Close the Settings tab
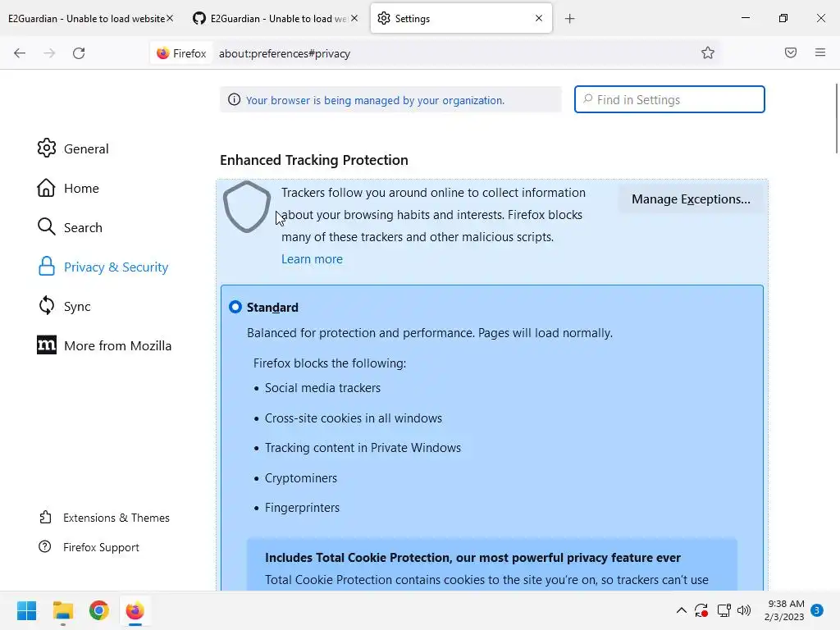Image resolution: width=840 pixels, height=630 pixels. [539, 18]
